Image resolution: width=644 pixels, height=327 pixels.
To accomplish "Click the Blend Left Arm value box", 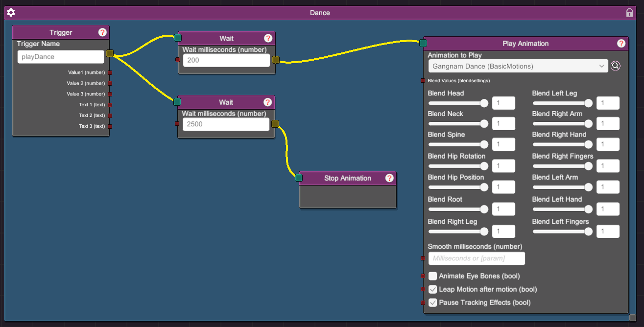I will pyautogui.click(x=608, y=187).
